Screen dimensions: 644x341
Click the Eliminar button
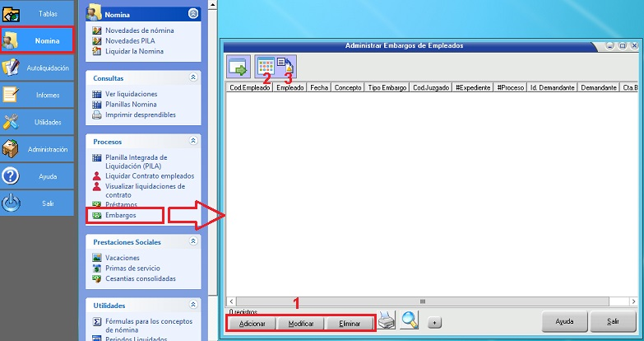click(x=350, y=324)
